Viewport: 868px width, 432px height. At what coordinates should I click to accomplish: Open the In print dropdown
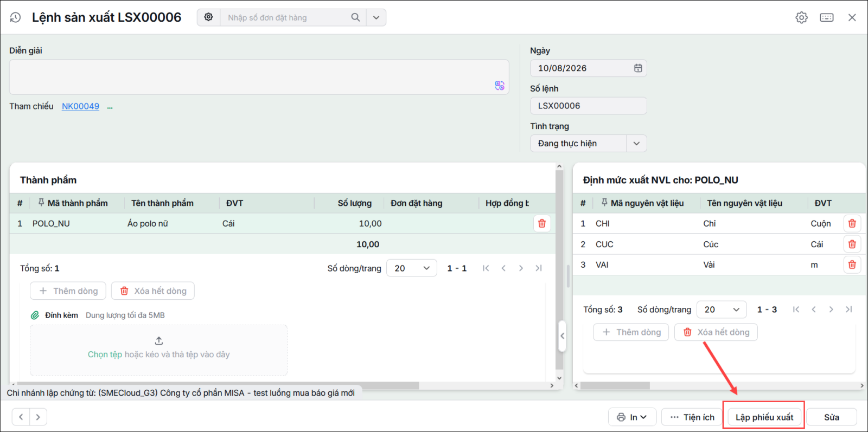(632, 417)
